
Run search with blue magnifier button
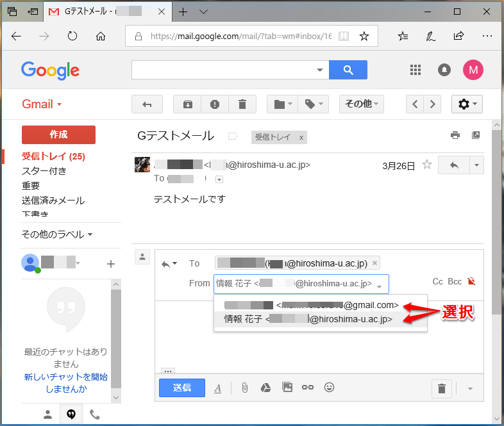[x=348, y=70]
